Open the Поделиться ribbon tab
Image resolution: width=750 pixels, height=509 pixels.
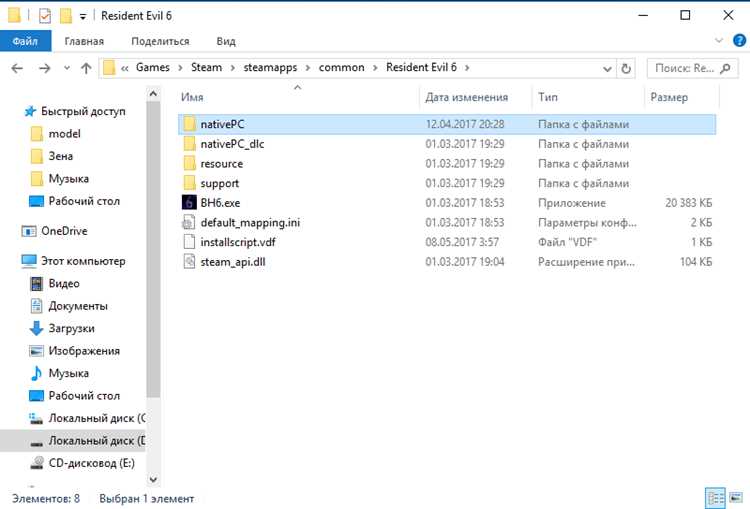(x=160, y=41)
